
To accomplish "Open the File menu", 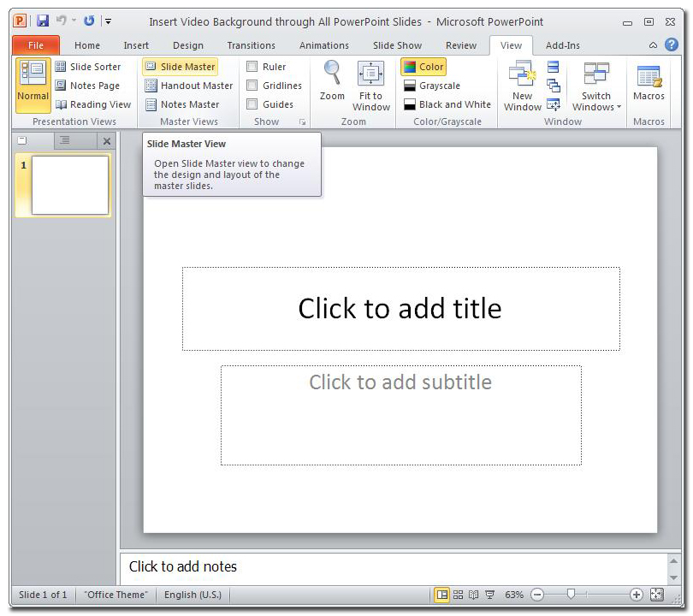I will point(34,44).
